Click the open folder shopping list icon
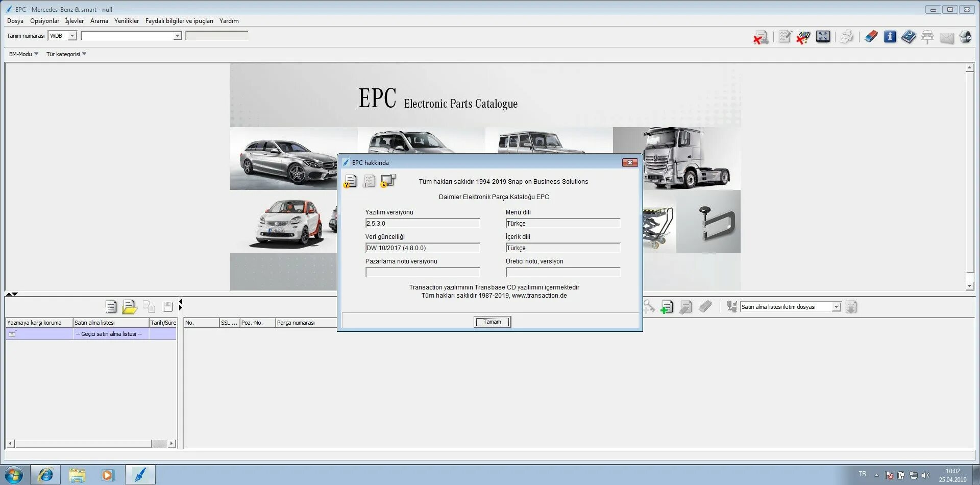980x485 pixels. pos(130,307)
